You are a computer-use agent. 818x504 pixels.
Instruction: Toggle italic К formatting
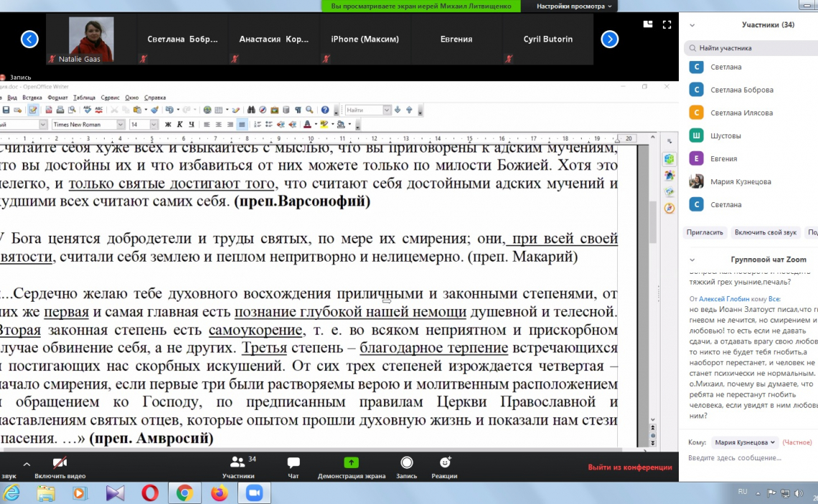(x=180, y=124)
